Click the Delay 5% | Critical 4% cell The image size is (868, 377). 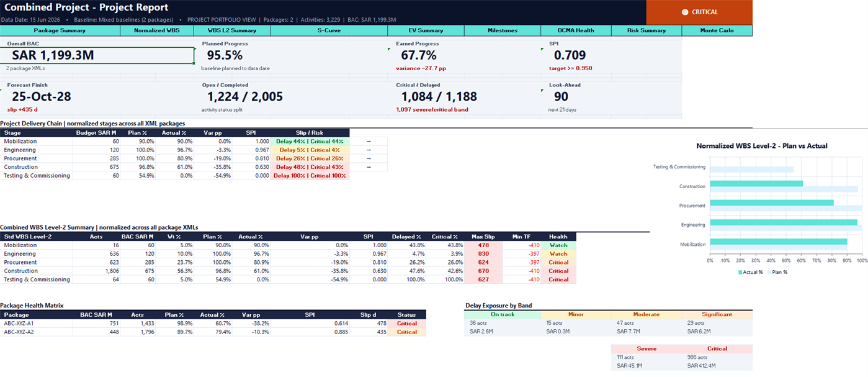310,150
